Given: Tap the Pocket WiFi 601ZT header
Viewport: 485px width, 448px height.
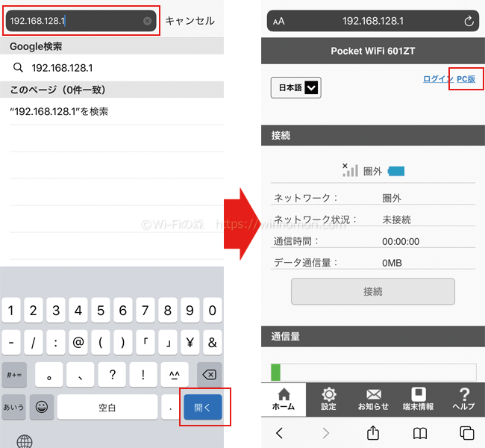Looking at the screenshot, I should pos(373,51).
